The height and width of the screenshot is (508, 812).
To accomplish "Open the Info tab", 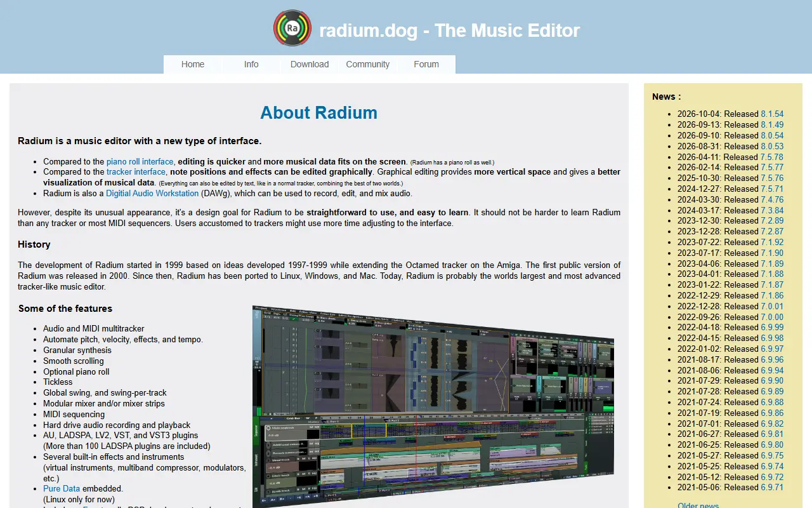I will point(251,64).
